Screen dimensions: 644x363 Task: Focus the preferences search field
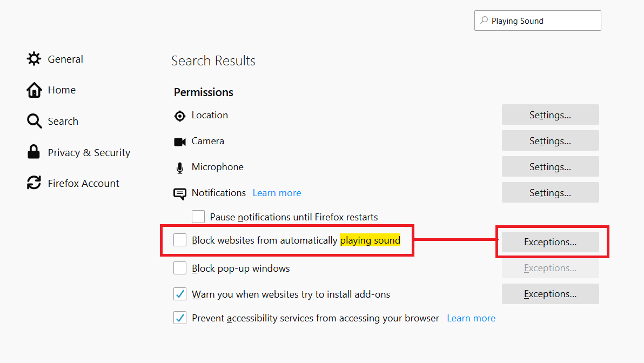pos(543,21)
